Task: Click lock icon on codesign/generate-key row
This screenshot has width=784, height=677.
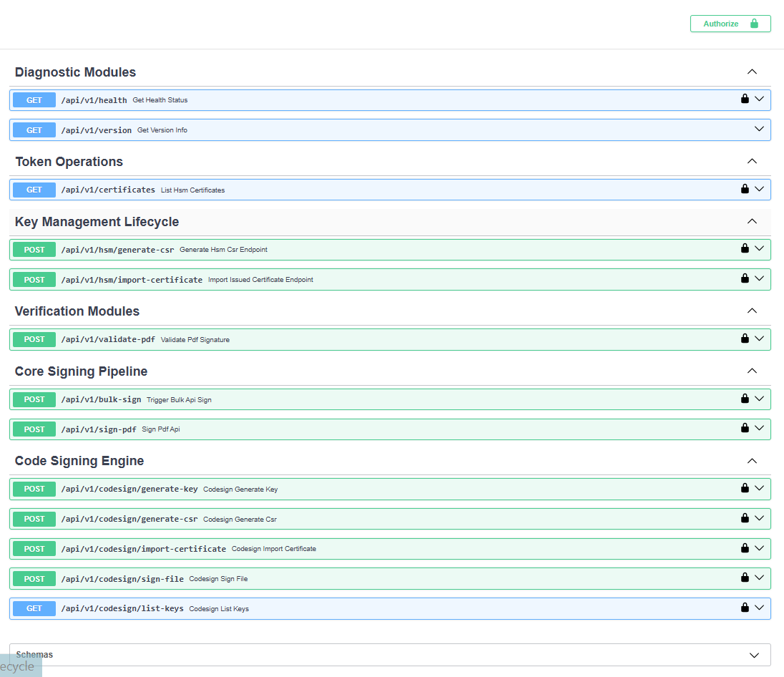Action: pos(745,488)
